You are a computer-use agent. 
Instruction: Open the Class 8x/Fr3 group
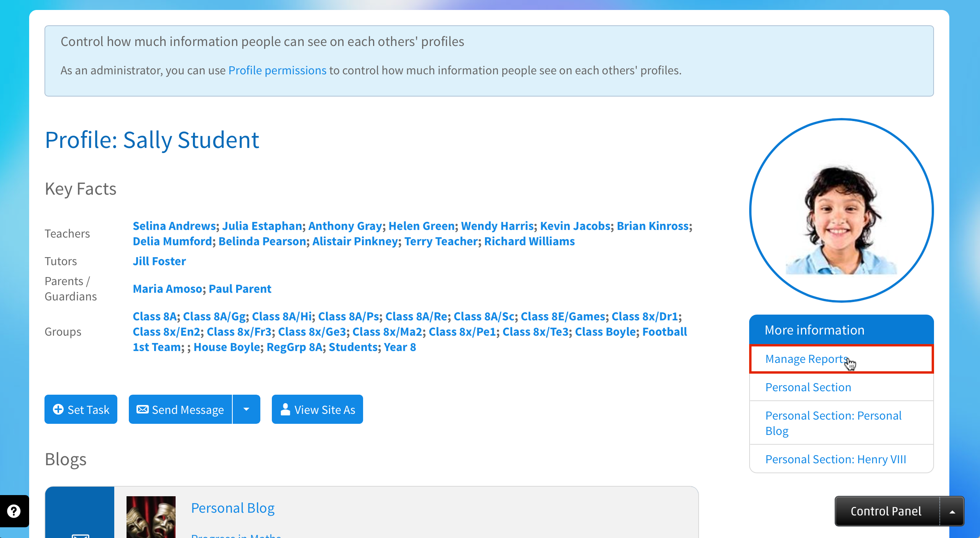(239, 331)
